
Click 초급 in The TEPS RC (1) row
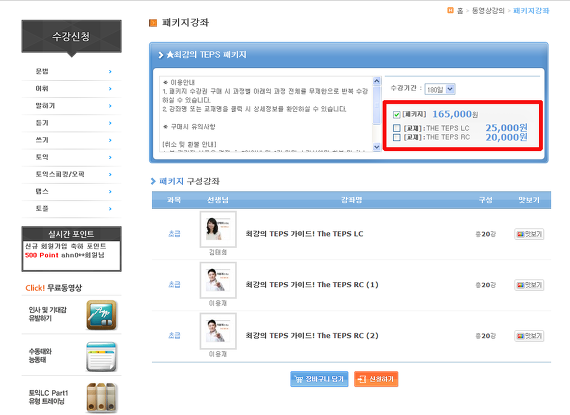[x=174, y=285]
